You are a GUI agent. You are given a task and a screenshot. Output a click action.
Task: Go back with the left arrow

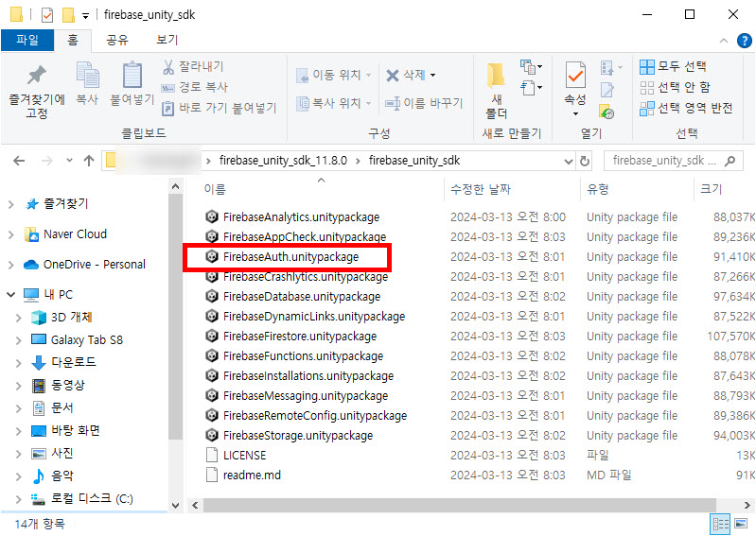[19, 161]
